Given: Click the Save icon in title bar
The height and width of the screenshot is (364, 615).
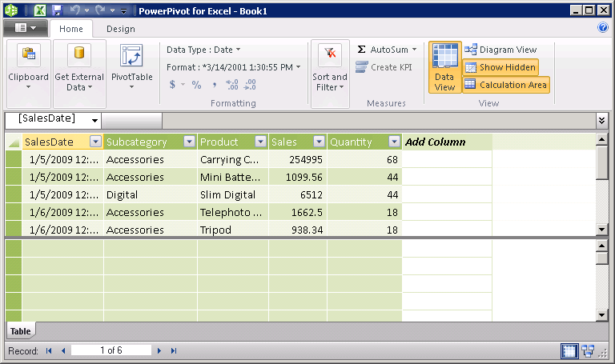Looking at the screenshot, I should point(58,10).
